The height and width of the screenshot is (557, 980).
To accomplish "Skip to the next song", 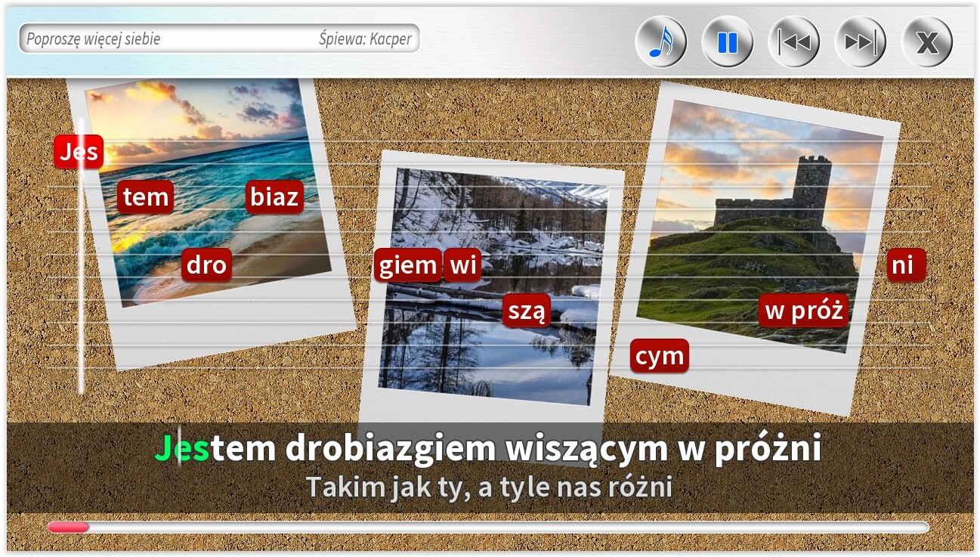I will point(859,42).
